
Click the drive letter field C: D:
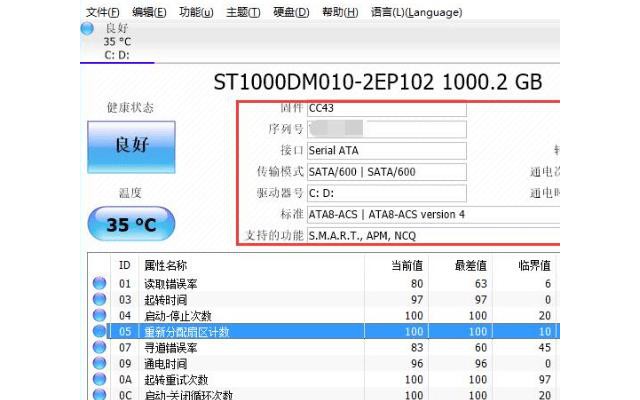(387, 193)
